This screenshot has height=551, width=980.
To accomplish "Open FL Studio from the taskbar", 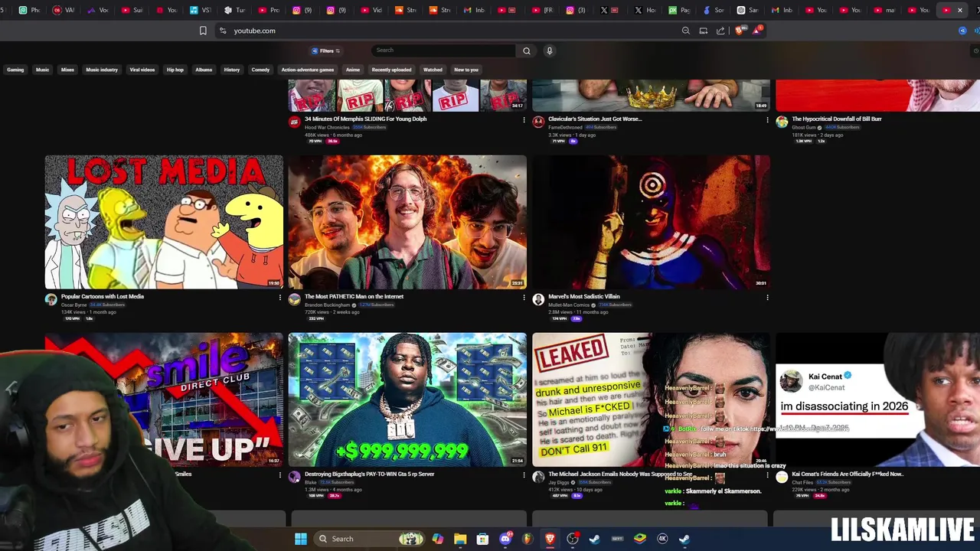I will coord(527,539).
